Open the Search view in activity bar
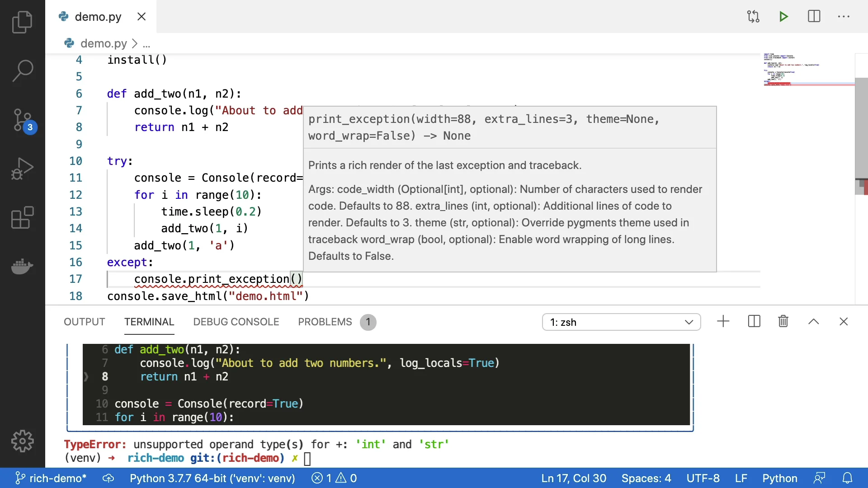868x488 pixels. click(x=22, y=71)
